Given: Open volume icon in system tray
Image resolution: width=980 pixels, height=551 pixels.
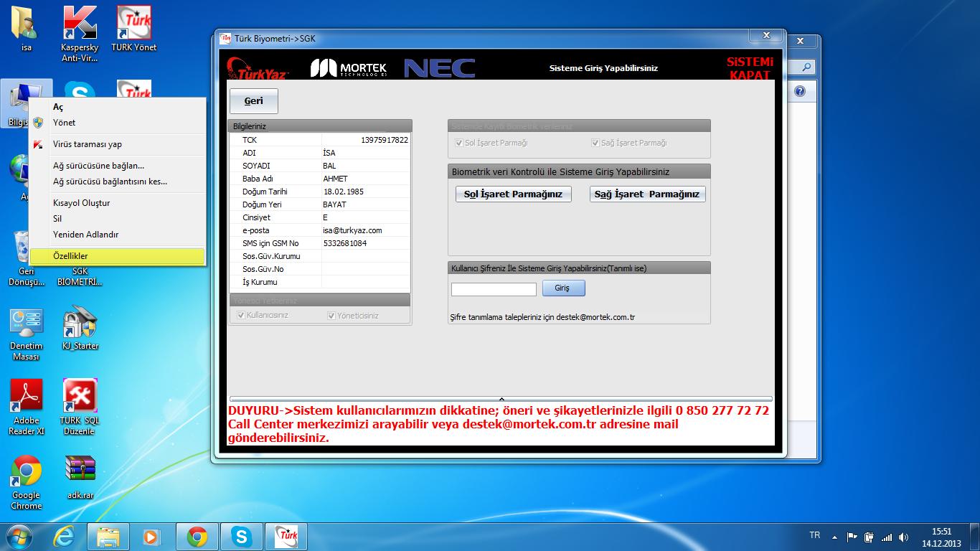Looking at the screenshot, I should pyautogui.click(x=904, y=537).
